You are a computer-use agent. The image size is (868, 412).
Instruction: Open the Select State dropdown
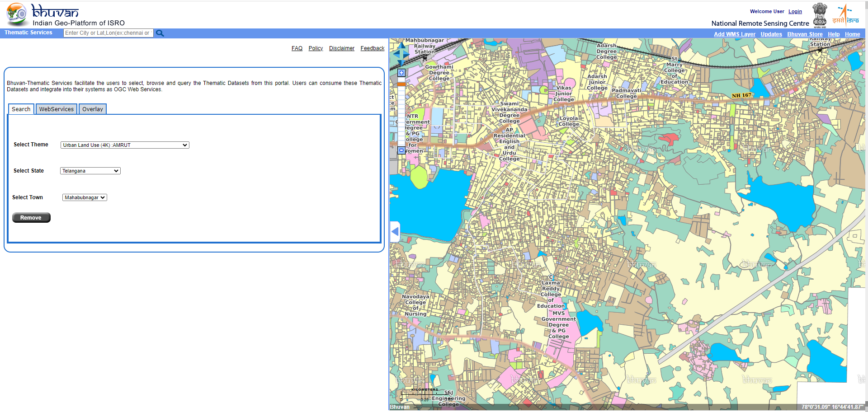pos(90,171)
